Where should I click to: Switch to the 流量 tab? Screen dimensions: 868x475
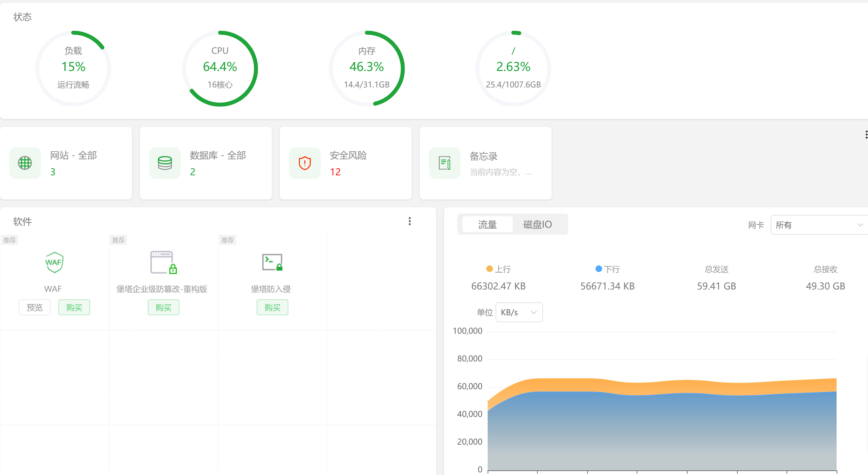tap(487, 224)
